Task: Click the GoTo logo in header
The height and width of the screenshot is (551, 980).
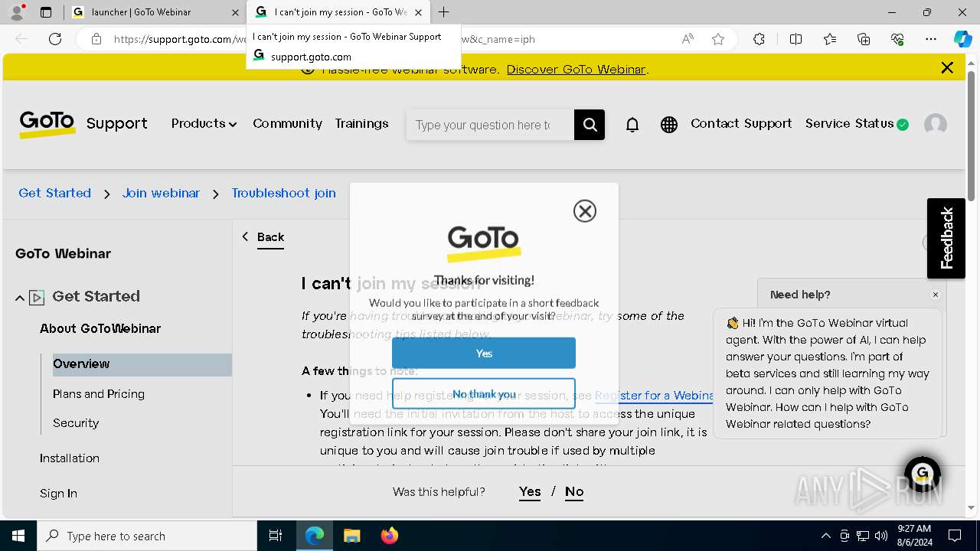Action: [47, 124]
